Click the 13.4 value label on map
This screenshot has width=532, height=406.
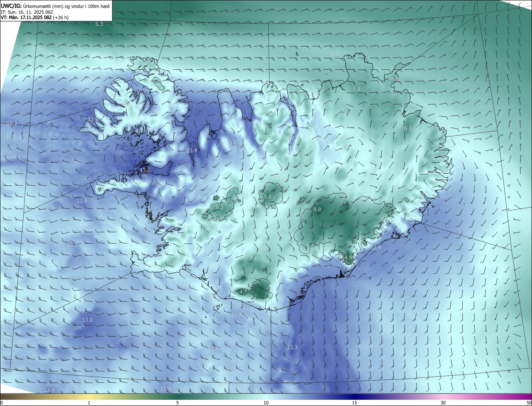[x=192, y=151]
